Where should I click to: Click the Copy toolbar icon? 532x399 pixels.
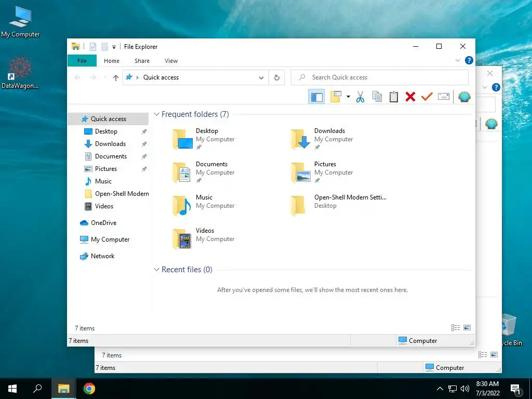coord(377,97)
